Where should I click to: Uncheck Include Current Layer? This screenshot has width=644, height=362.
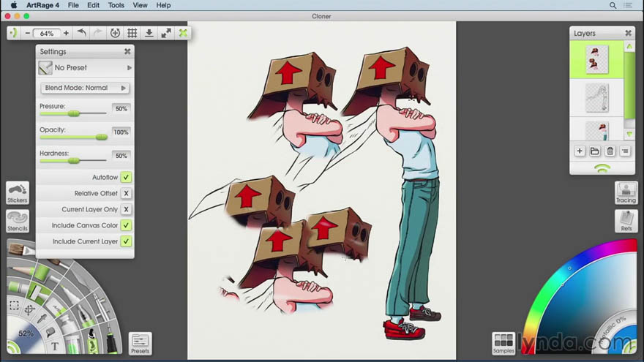[x=126, y=241]
